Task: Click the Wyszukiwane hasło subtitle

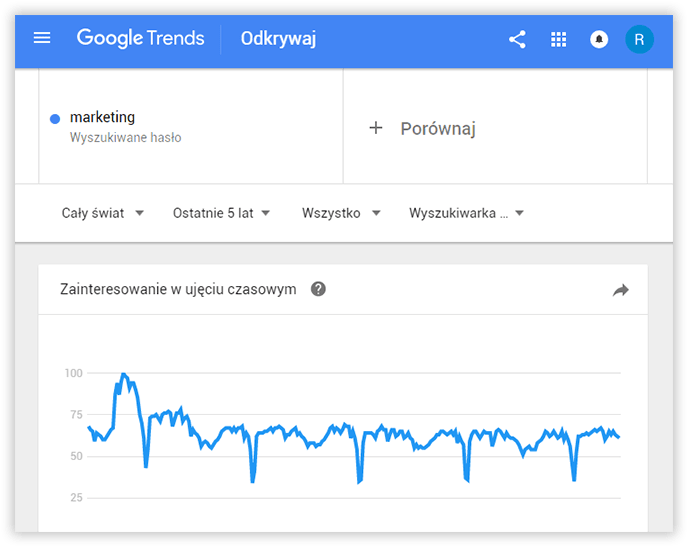Action: point(126,138)
